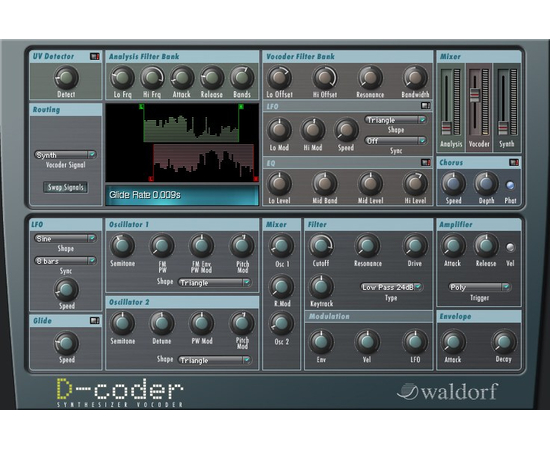Click the Hi Mod knob
This screenshot has width=550, height=450.
313,130
